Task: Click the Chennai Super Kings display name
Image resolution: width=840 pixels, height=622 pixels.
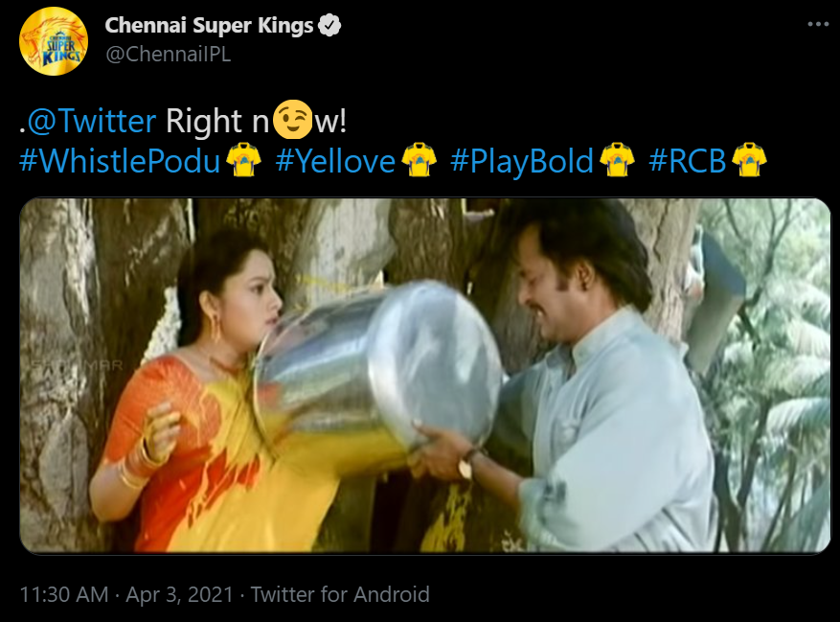Action: point(209,25)
